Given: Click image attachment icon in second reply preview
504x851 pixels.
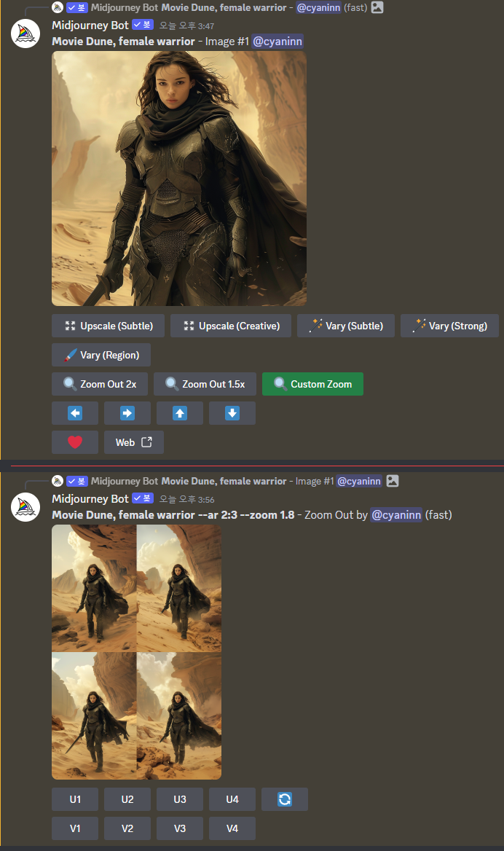Looking at the screenshot, I should (x=393, y=482).
